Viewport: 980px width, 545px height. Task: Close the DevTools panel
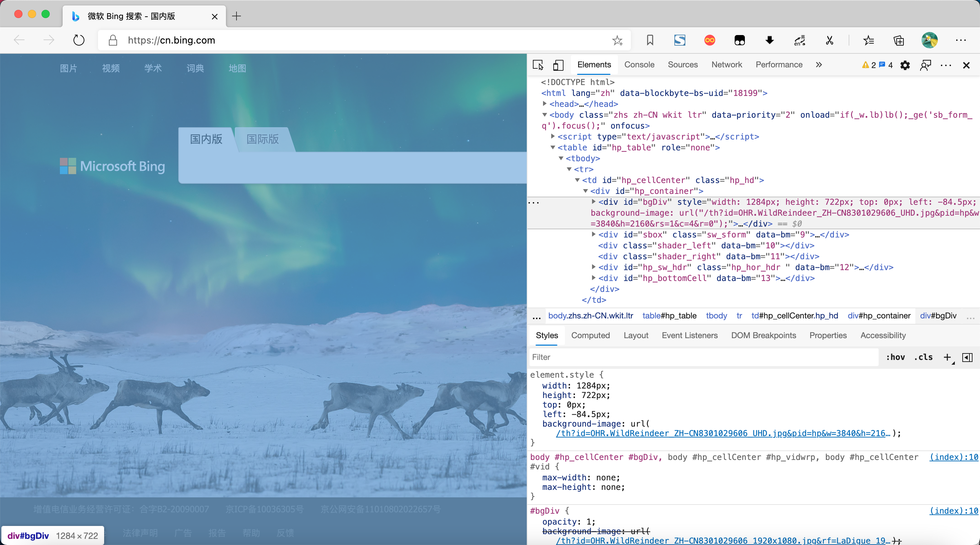point(966,65)
